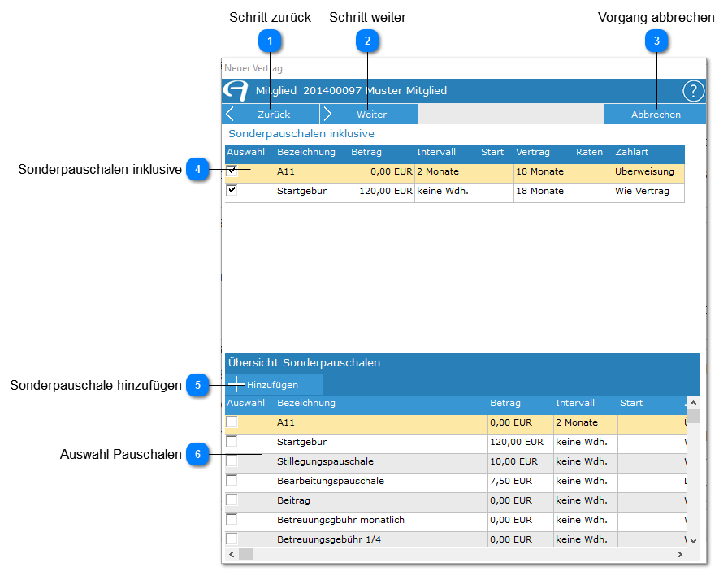Tick the Betreuungsgebühr 1/4 checkbox
The image size is (728, 571).
(232, 539)
